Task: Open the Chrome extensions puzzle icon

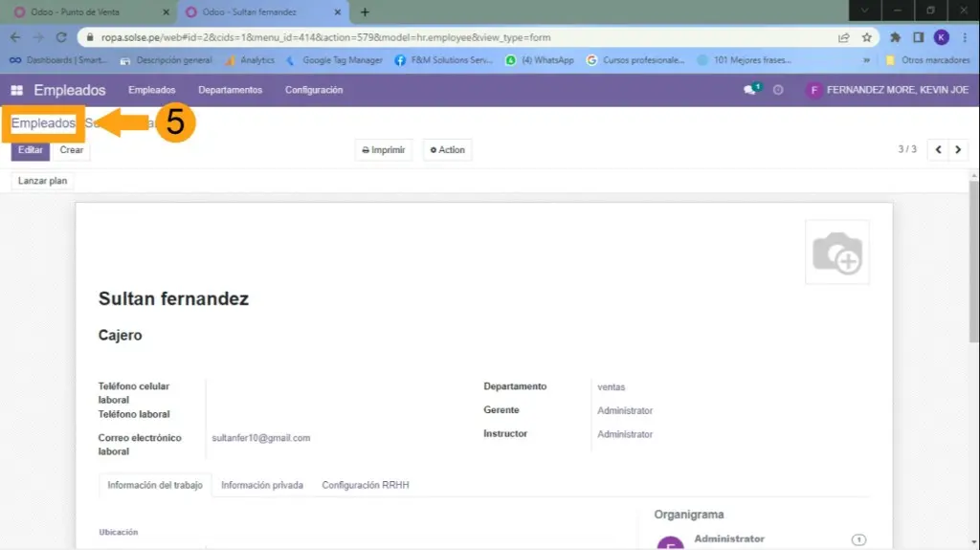Action: coord(895,37)
